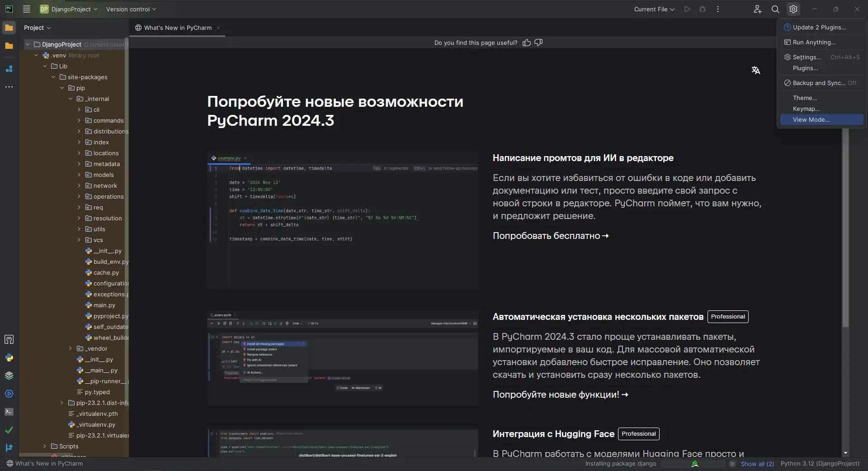This screenshot has width=868, height=471.
Task: Open the Terminal tool window icon
Action: (9, 410)
